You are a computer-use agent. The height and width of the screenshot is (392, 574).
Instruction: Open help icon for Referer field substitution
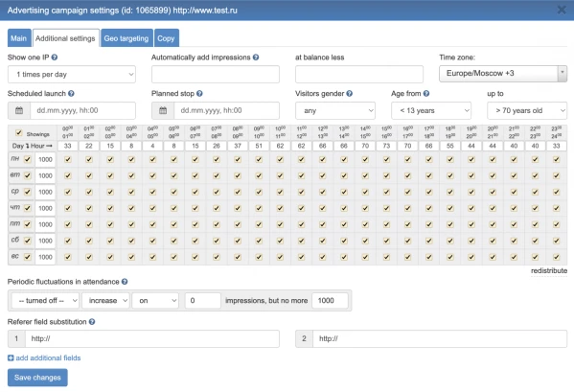(x=92, y=322)
